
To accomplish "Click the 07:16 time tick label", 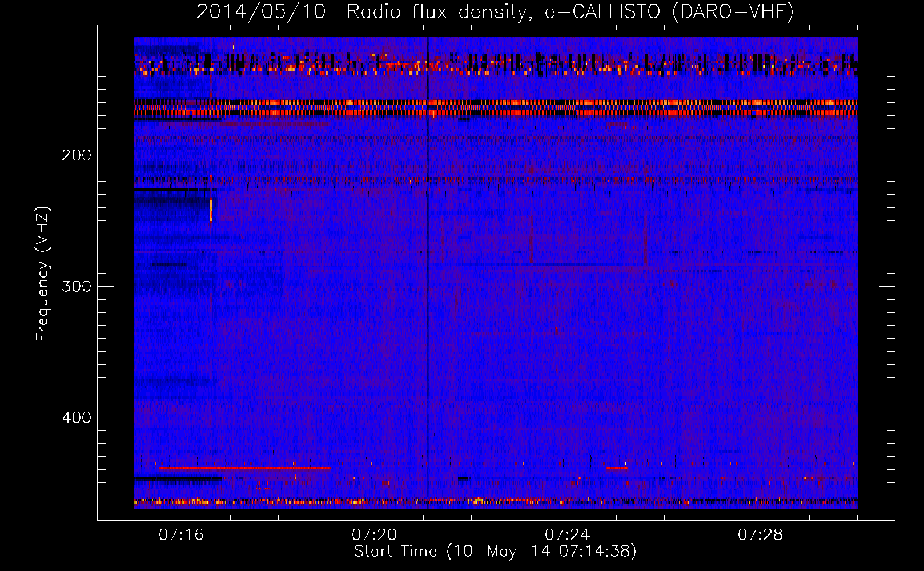I will tap(182, 535).
